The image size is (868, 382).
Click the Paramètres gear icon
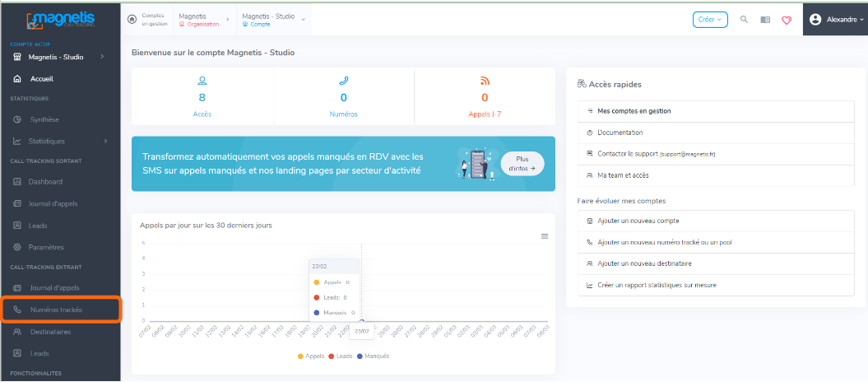click(x=17, y=247)
